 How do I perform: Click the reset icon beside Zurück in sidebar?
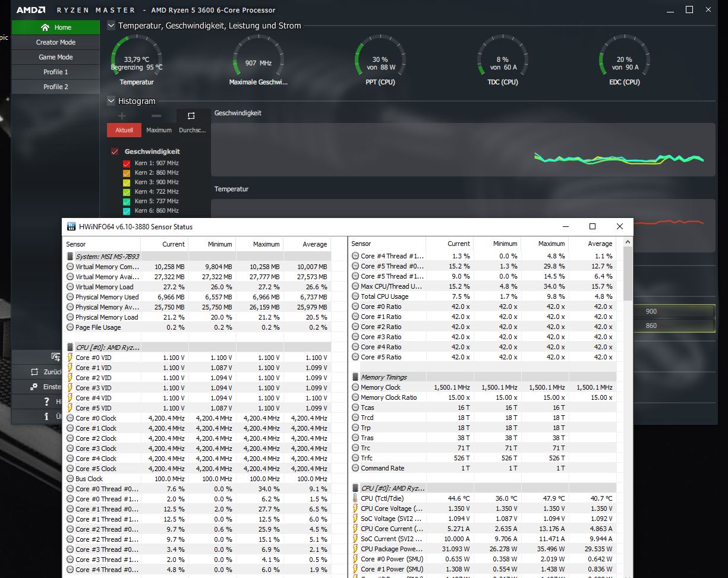click(34, 372)
